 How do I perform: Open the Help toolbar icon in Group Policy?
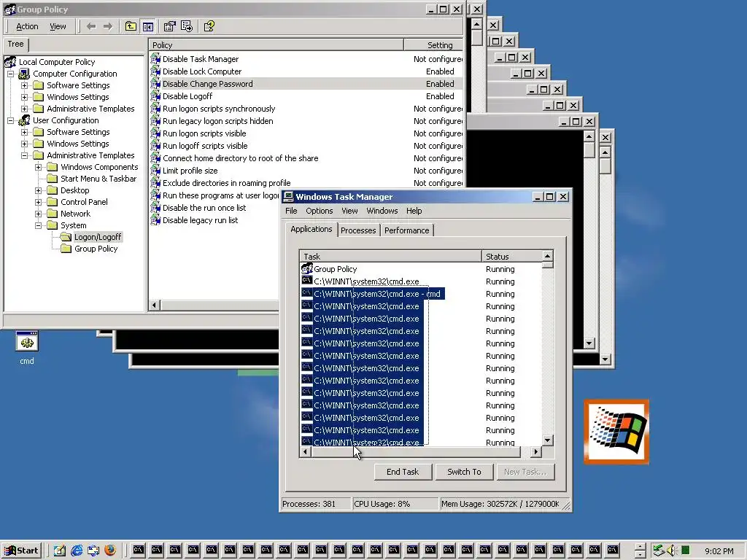(209, 27)
